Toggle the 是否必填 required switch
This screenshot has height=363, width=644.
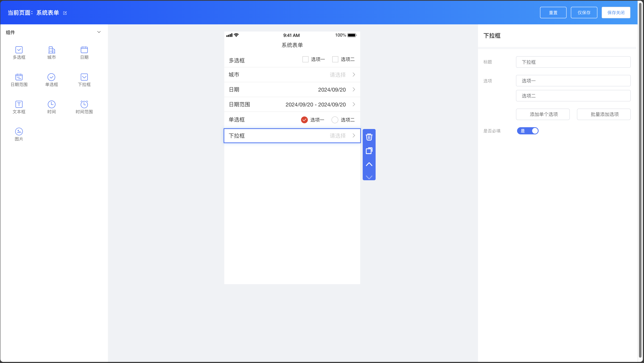click(x=527, y=131)
